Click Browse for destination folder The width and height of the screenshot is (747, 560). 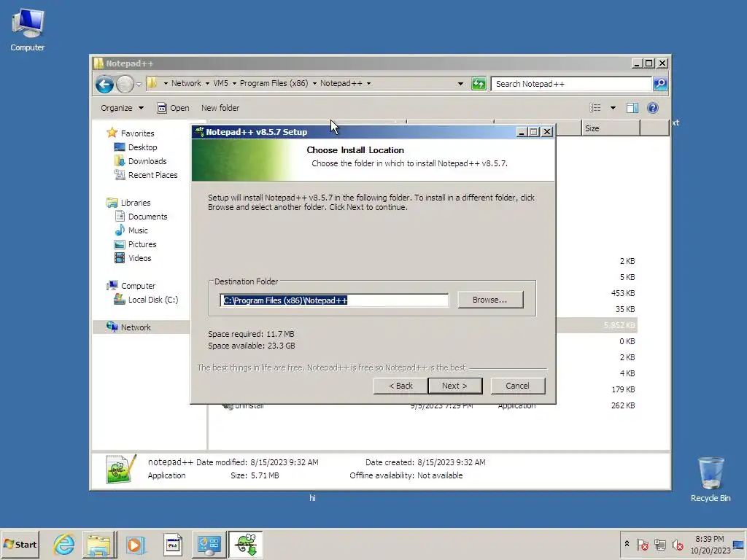tap(489, 300)
